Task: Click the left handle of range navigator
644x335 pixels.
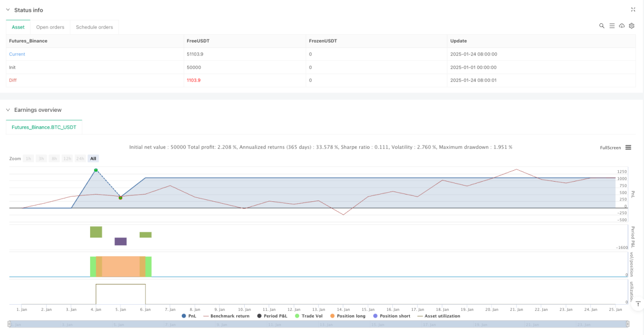Action: 9,324
